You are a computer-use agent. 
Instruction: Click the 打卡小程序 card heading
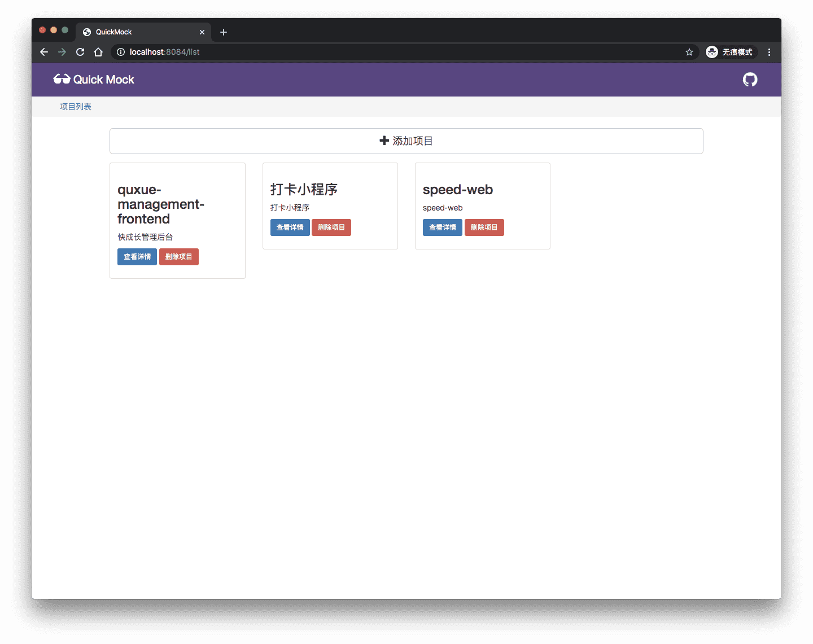[x=304, y=190]
